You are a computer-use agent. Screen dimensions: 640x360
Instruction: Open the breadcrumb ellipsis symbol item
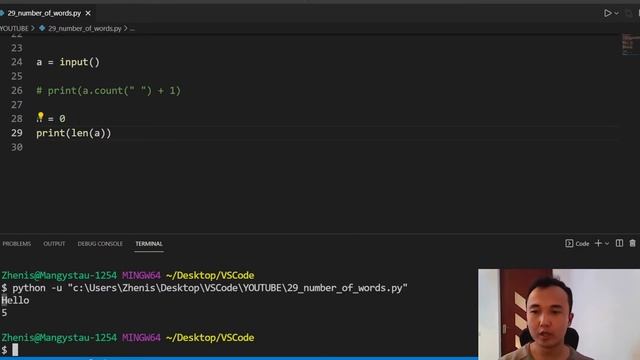click(x=132, y=29)
